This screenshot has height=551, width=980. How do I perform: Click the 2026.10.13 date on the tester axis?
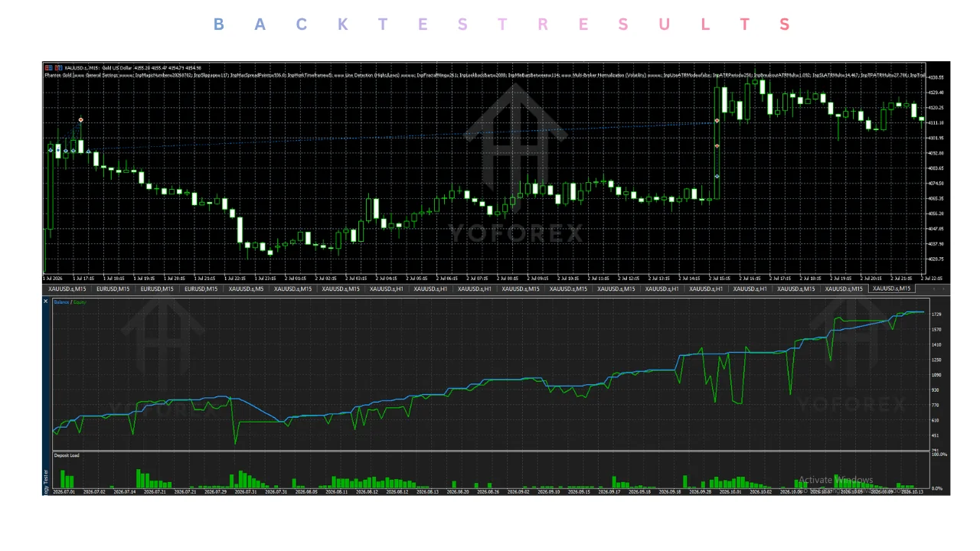coord(914,492)
